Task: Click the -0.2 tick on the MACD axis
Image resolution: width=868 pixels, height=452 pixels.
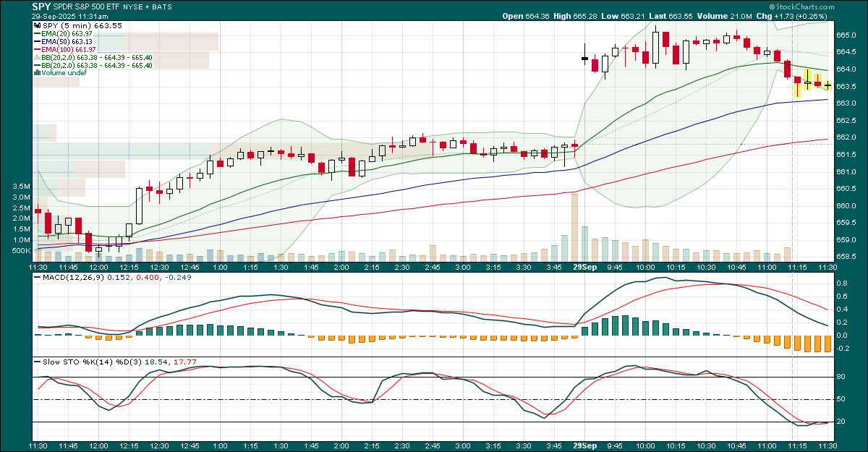Action: [x=843, y=349]
